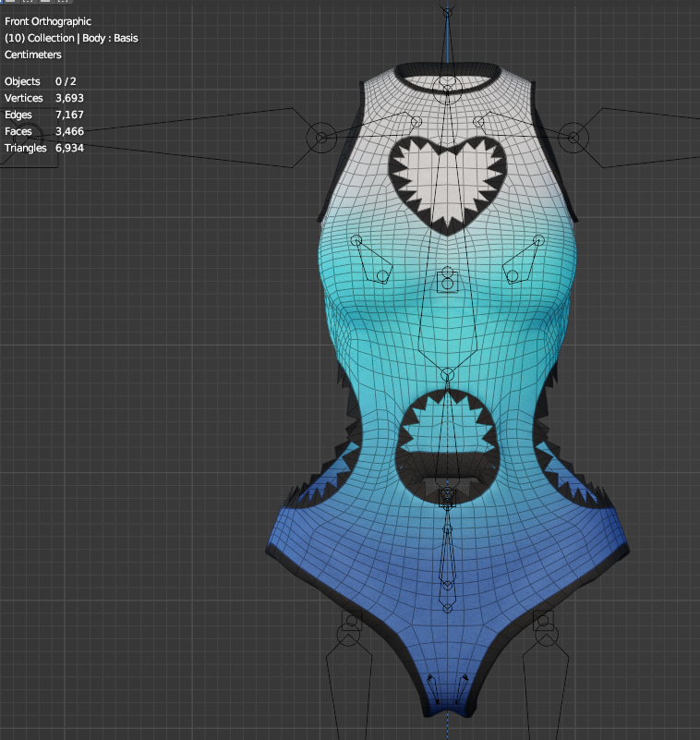Viewport: 700px width, 740px height.
Task: Click the "Vertices" statistics label
Action: click(24, 98)
